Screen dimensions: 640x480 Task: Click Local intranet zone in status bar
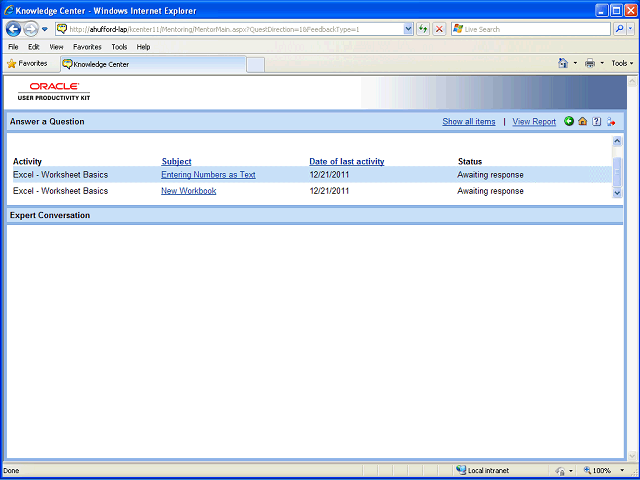(x=483, y=471)
